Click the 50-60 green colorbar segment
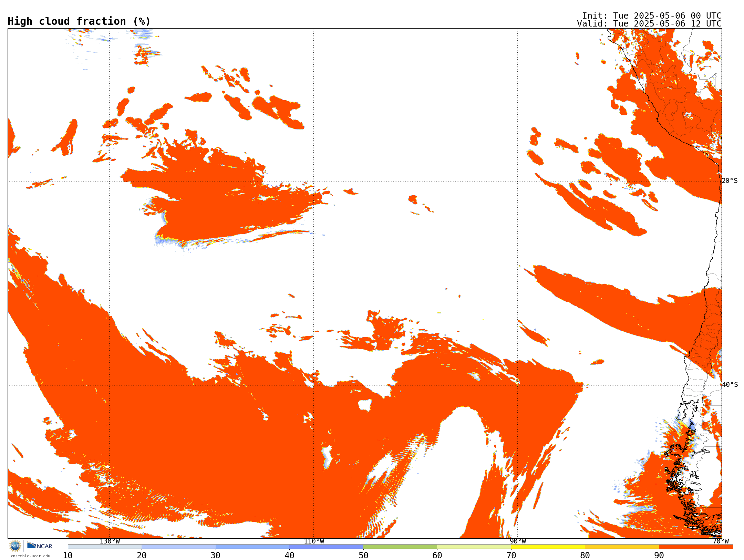This screenshot has height=560, width=744. tap(400, 547)
